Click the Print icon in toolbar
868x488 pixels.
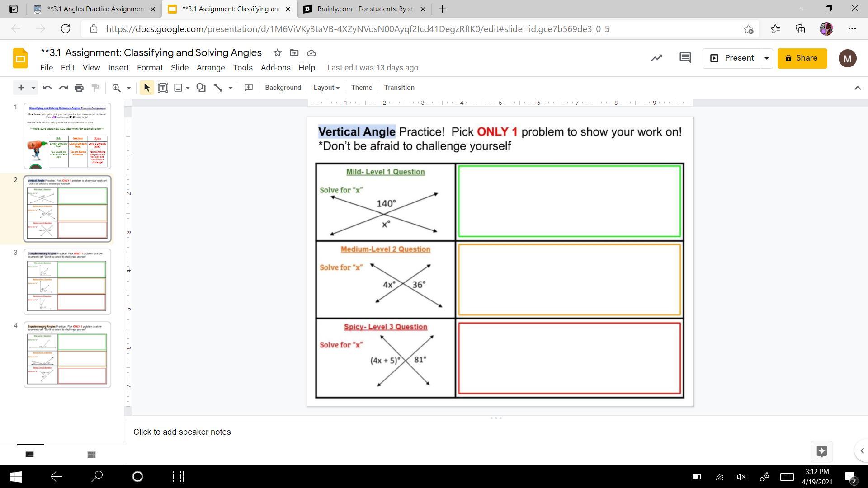(x=79, y=88)
